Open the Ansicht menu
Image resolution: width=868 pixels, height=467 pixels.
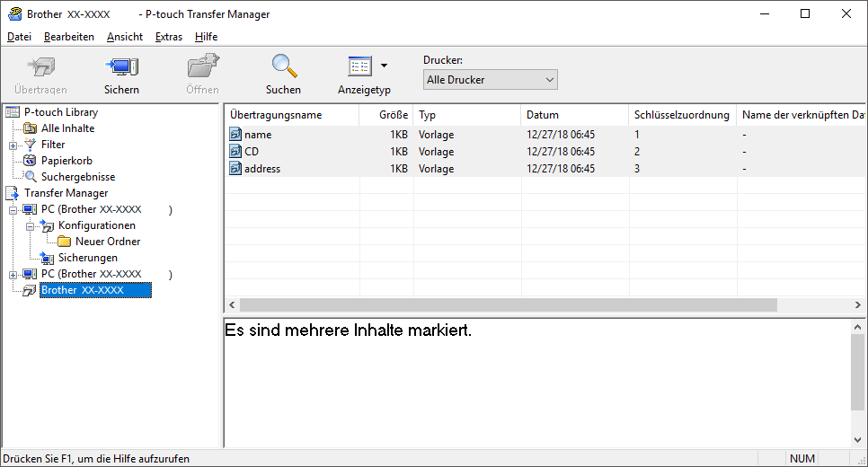click(125, 37)
